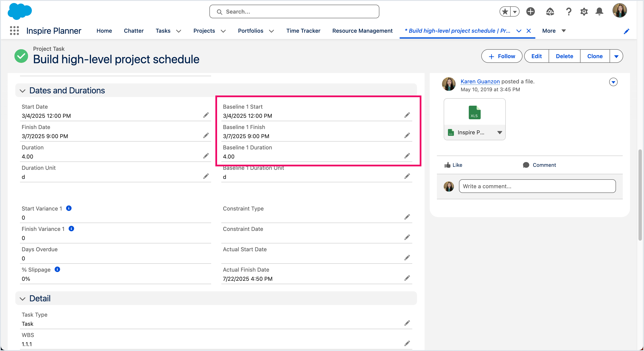This screenshot has width=644, height=351.
Task: Open the feed post actions dropdown
Action: click(613, 82)
